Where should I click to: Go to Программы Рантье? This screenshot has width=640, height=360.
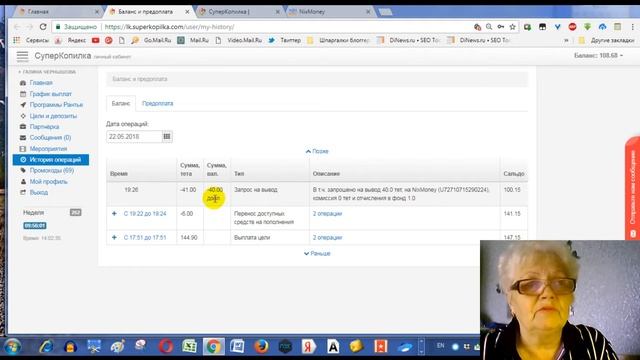tap(56, 105)
